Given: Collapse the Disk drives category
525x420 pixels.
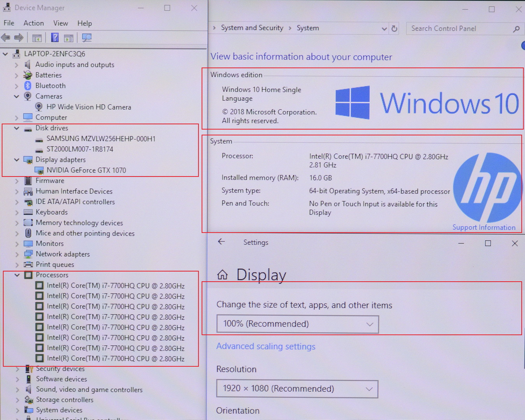Looking at the screenshot, I should (x=16, y=128).
